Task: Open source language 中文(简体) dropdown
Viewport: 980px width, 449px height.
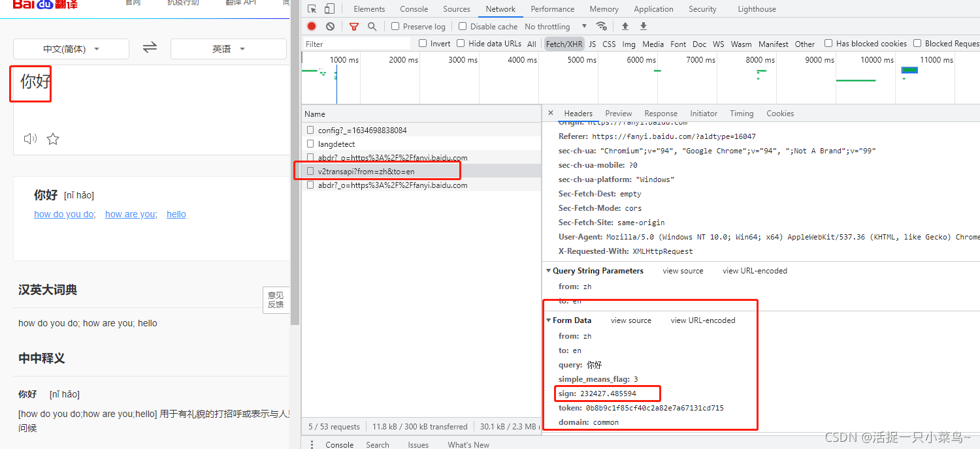Action: (71, 49)
